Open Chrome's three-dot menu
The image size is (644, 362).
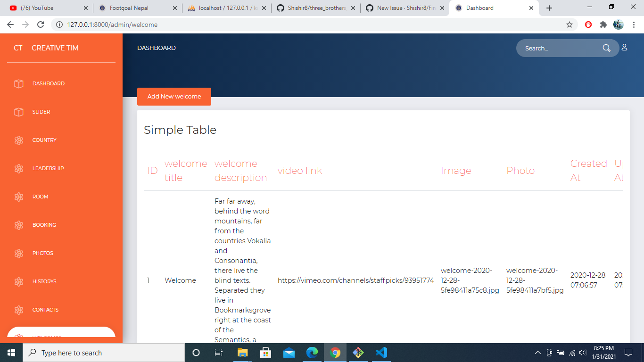[x=634, y=25]
